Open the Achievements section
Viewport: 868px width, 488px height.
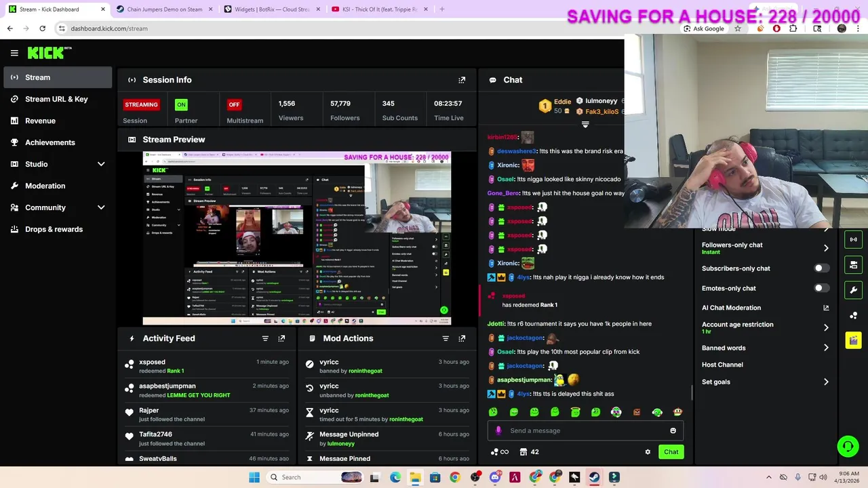point(58,142)
